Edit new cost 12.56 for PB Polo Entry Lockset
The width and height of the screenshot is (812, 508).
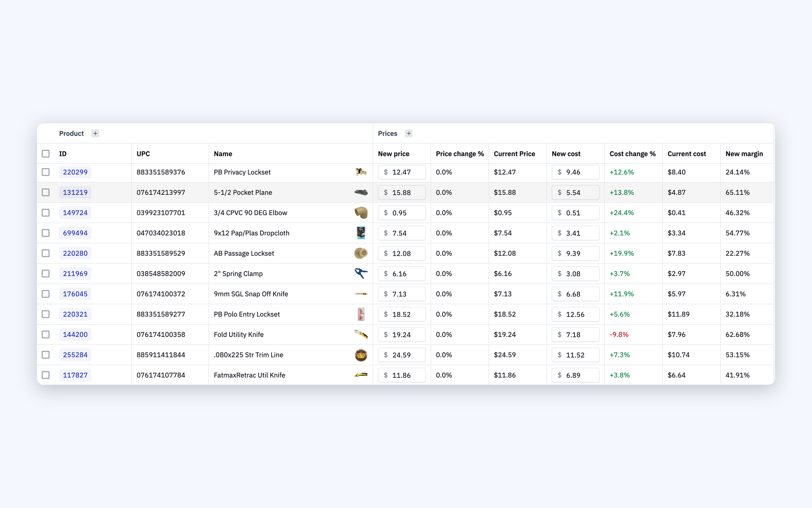tap(575, 314)
